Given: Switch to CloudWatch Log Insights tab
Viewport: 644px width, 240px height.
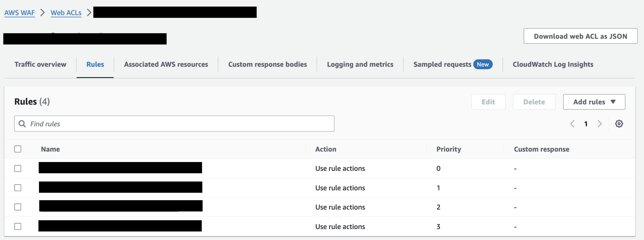Looking at the screenshot, I should 553,64.
